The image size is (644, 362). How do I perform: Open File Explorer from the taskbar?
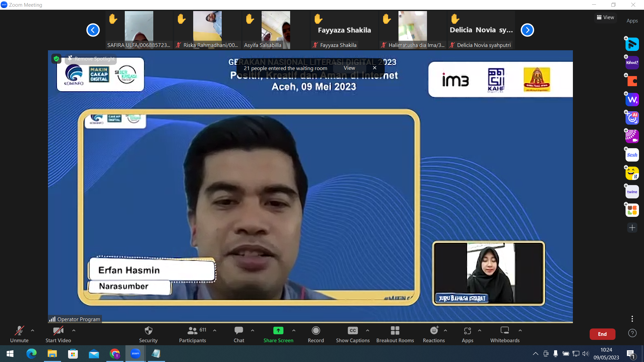pos(52,354)
